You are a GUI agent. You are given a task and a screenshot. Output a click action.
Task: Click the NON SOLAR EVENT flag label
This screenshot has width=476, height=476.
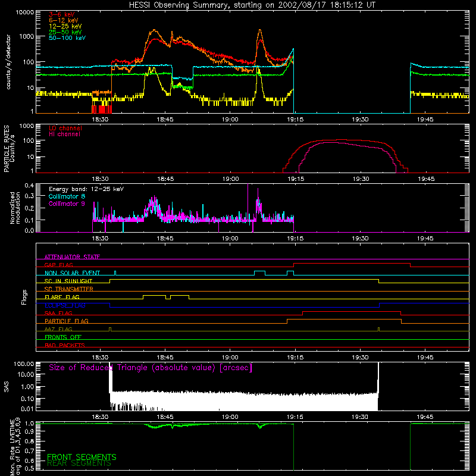(x=72, y=273)
